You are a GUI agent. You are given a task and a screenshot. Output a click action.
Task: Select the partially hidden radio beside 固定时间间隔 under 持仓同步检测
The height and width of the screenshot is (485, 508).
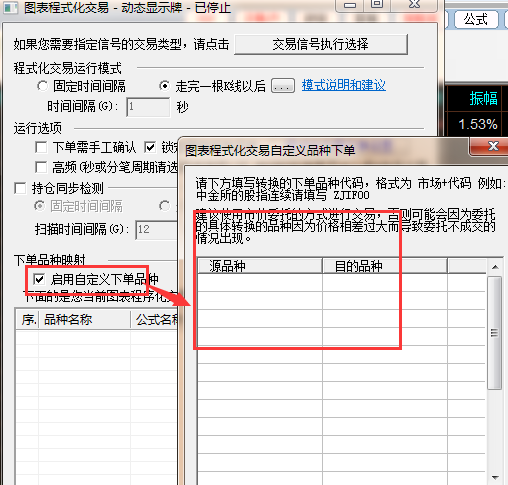point(164,206)
